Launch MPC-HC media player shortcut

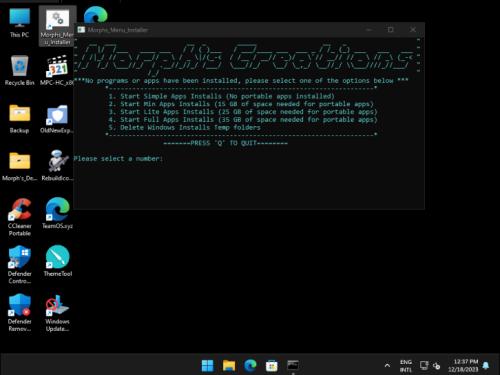pos(57,71)
